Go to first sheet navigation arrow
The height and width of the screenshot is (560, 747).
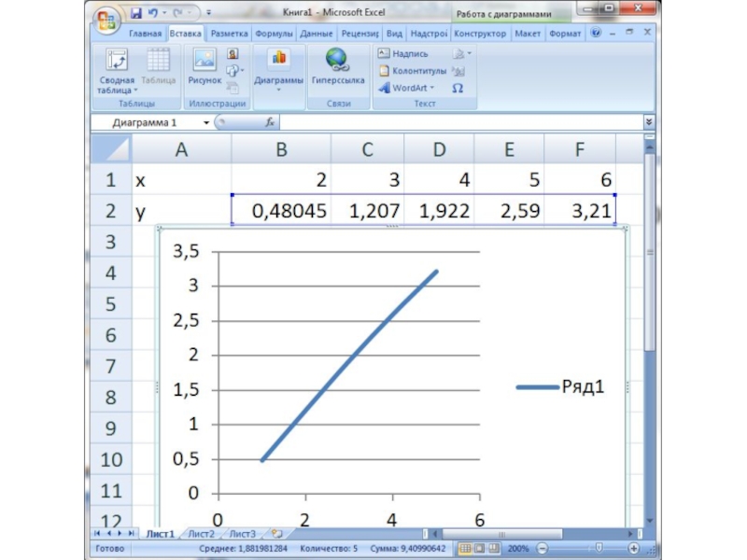tap(97, 534)
